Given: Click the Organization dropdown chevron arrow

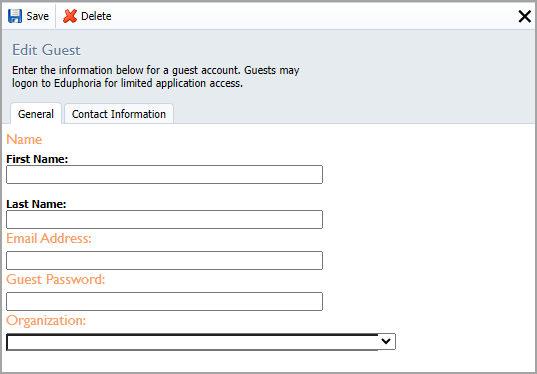Looking at the screenshot, I should click(x=386, y=341).
